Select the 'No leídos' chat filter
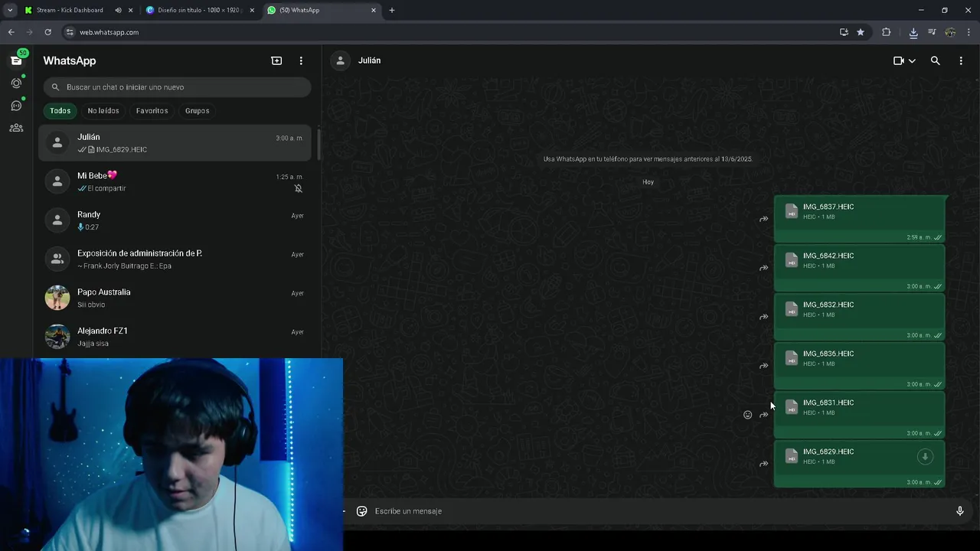 pyautogui.click(x=103, y=111)
